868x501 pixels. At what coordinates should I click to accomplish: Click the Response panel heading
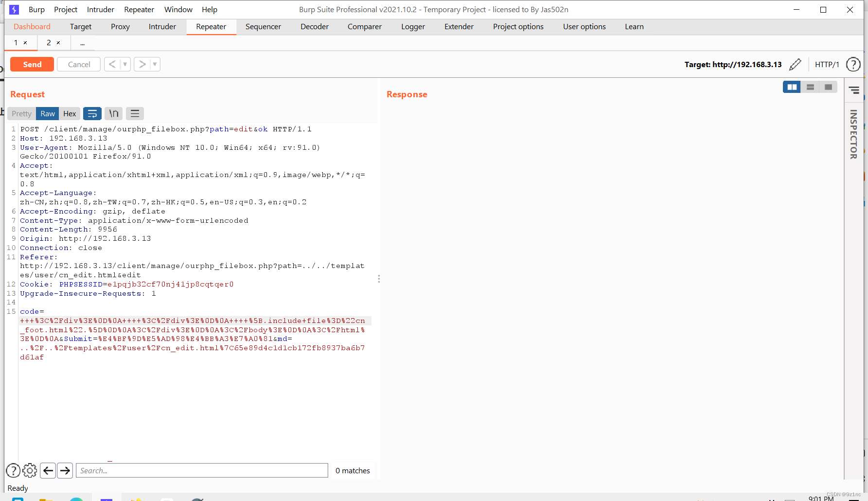(x=407, y=94)
